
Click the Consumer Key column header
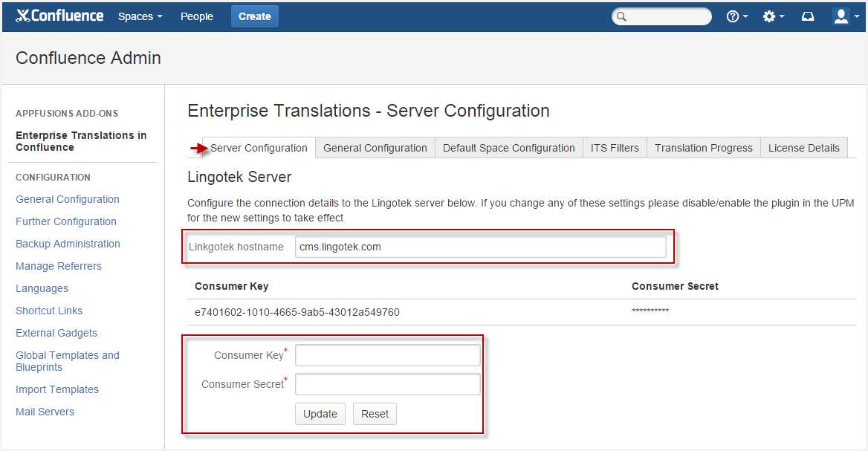(231, 286)
